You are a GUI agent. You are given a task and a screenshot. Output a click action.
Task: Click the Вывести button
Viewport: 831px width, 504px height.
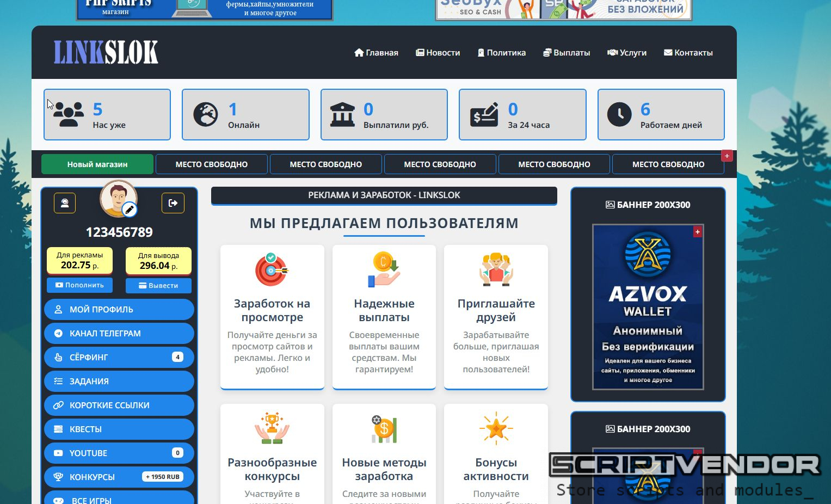[x=158, y=286]
